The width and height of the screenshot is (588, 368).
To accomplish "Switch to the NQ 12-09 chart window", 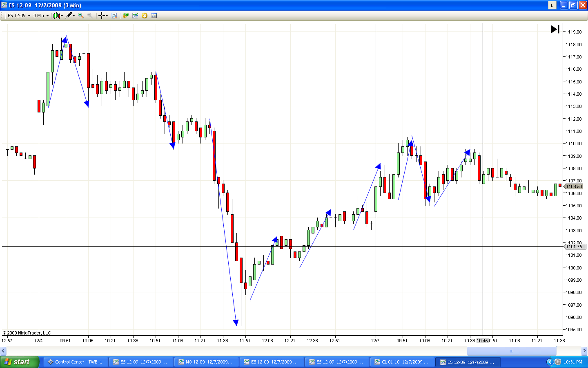I will [206, 362].
